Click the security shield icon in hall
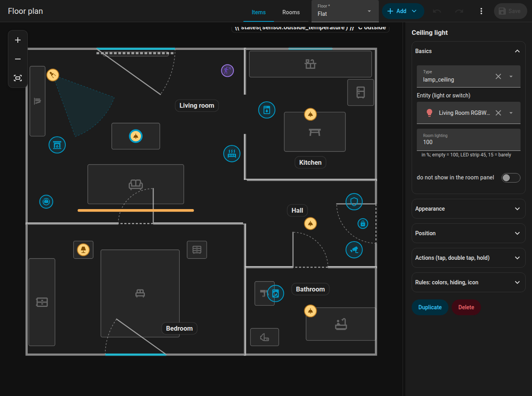This screenshot has width=532, height=396. click(x=354, y=202)
